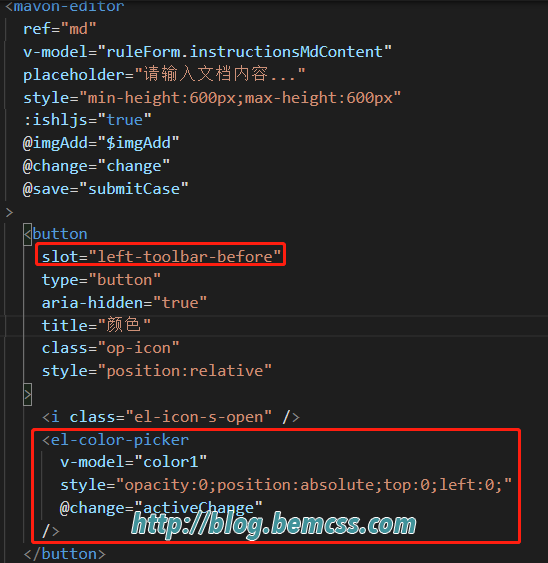Click the highlighted closing bracket of button tag
Screen dimensions: 548x563
click(x=28, y=395)
